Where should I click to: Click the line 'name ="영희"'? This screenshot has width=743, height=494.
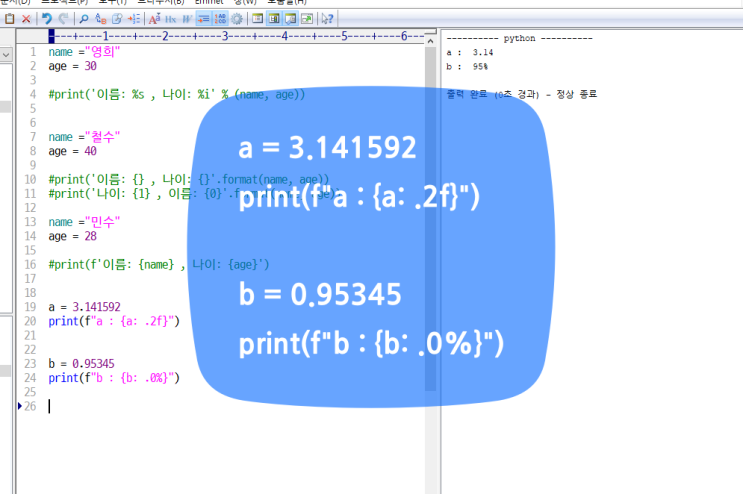[x=84, y=52]
